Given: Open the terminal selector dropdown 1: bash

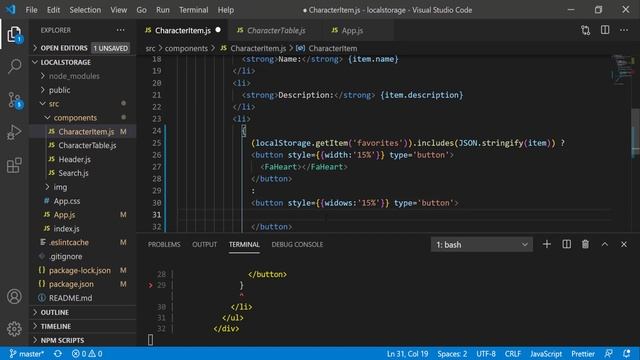Looking at the screenshot, I should (481, 244).
